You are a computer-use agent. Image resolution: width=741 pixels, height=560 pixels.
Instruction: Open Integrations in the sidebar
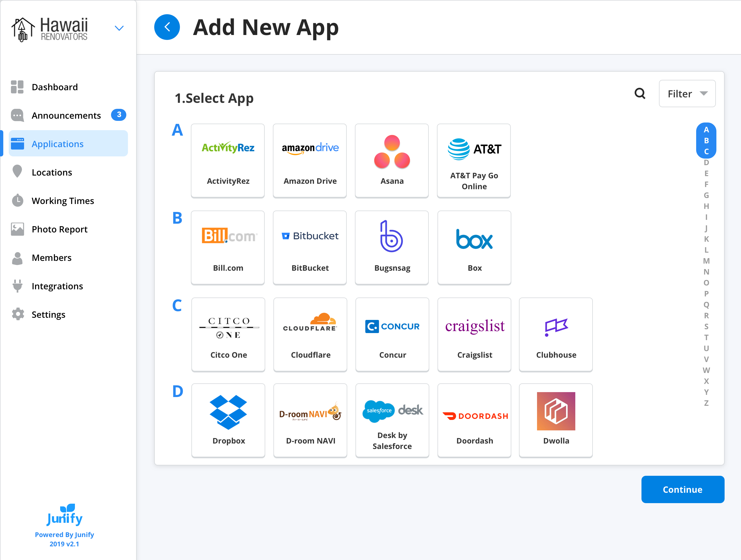[x=68, y=286]
